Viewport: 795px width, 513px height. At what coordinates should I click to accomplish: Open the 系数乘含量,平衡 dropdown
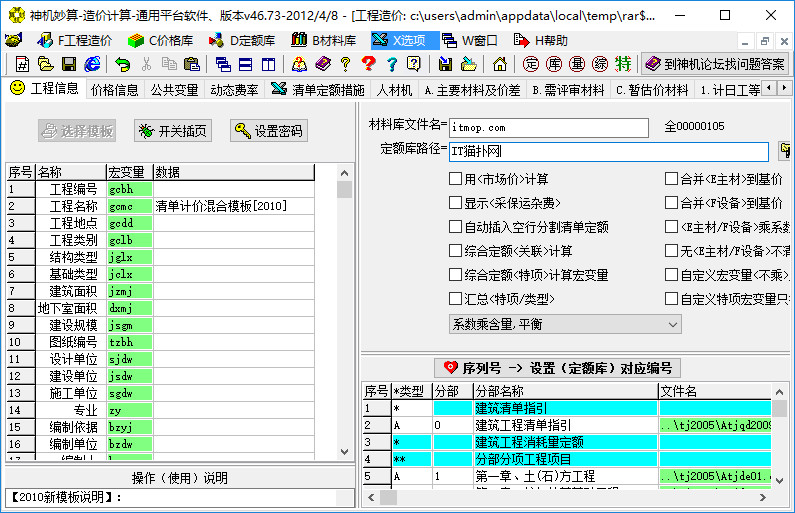pyautogui.click(x=565, y=324)
